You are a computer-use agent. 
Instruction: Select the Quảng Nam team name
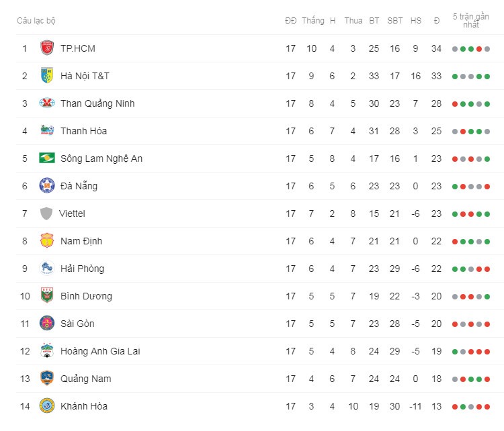tap(86, 379)
